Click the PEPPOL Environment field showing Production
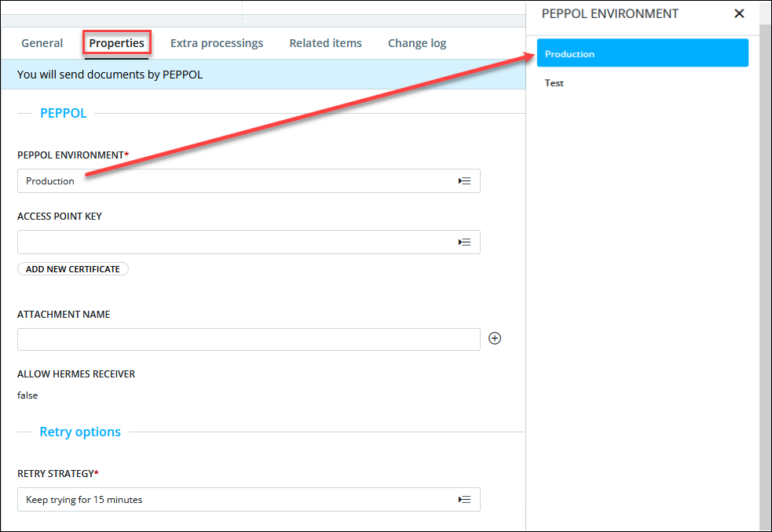Viewport: 772px width, 532px height. [249, 181]
